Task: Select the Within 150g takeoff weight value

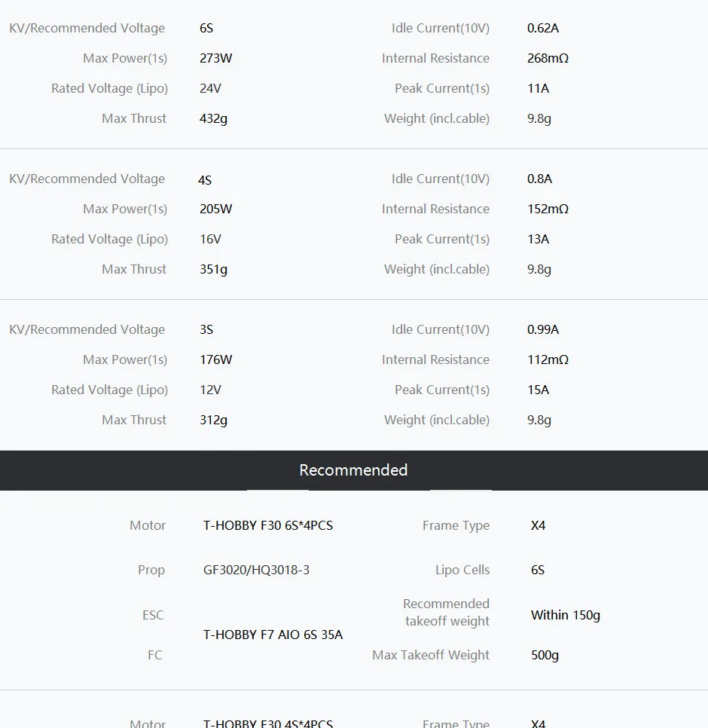Action: [565, 615]
